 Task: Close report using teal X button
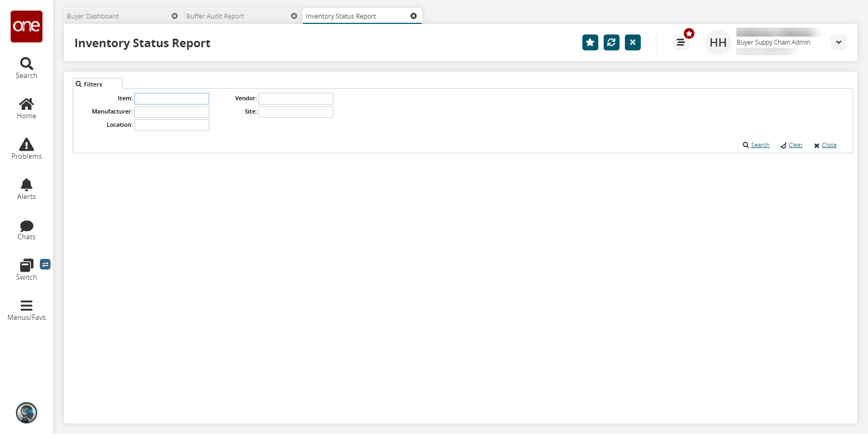[633, 42]
